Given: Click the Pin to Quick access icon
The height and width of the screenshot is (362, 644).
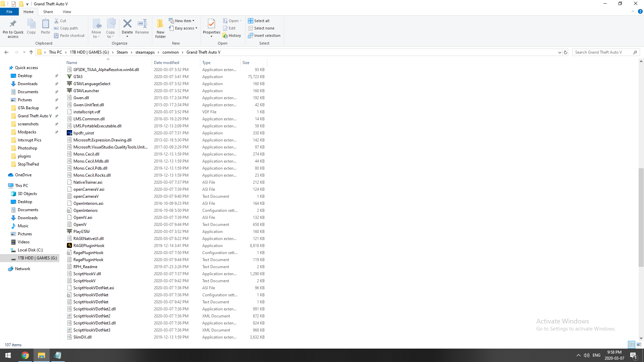Looking at the screenshot, I should 13,24.
